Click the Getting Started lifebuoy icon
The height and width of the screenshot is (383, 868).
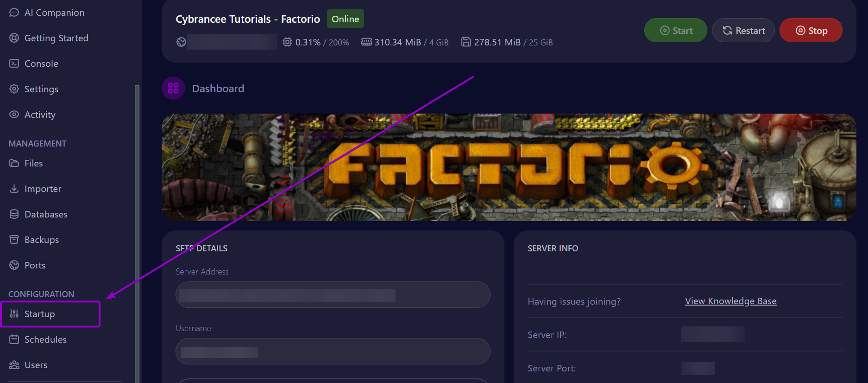(14, 38)
